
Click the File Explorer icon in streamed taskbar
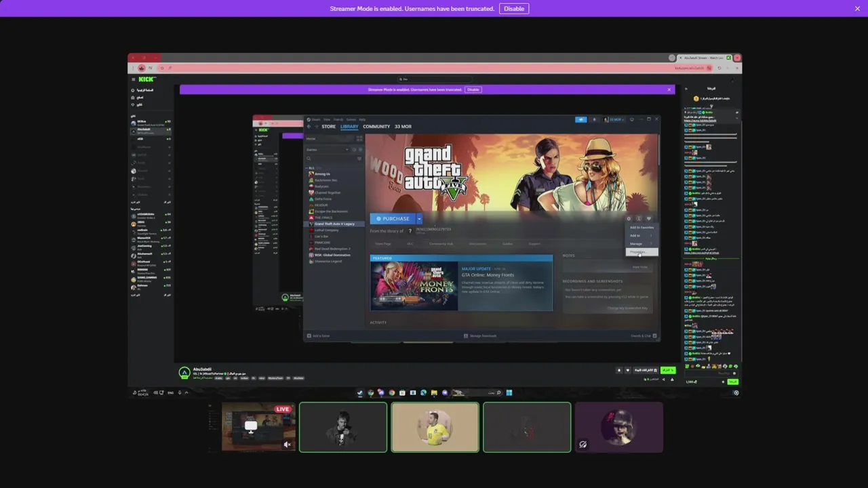433,392
